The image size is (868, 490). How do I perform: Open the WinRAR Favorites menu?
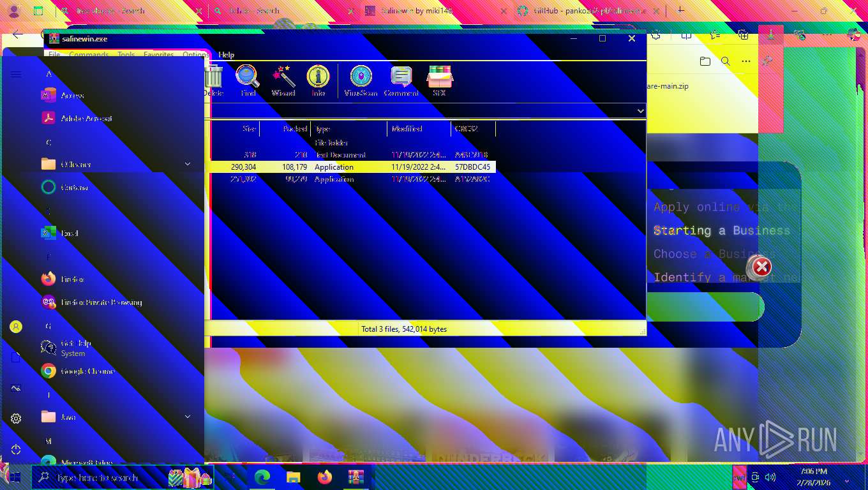(x=158, y=55)
